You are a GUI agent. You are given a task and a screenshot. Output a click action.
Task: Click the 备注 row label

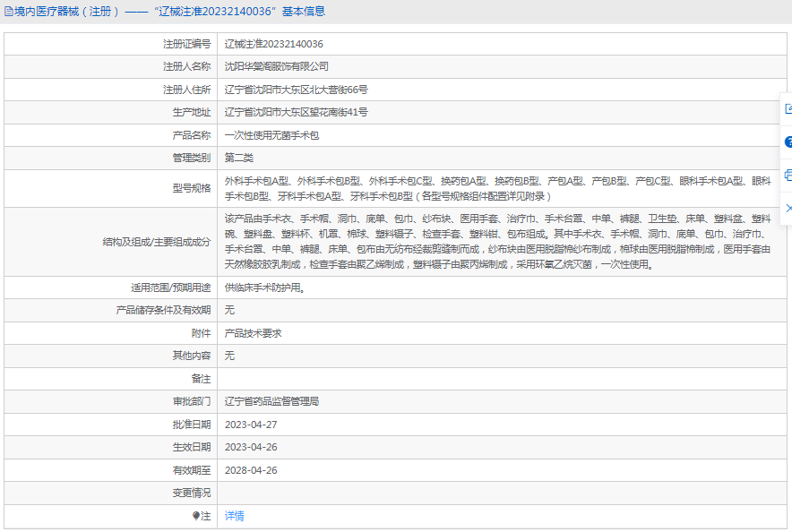(x=201, y=379)
